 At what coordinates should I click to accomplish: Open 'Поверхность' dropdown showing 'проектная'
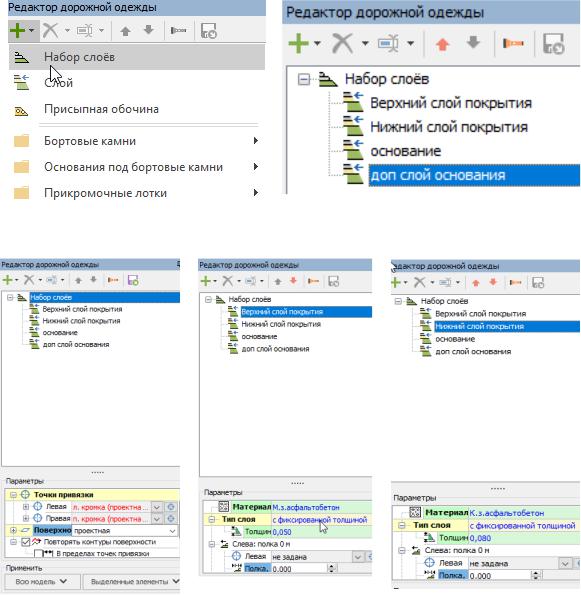[x=172, y=530]
